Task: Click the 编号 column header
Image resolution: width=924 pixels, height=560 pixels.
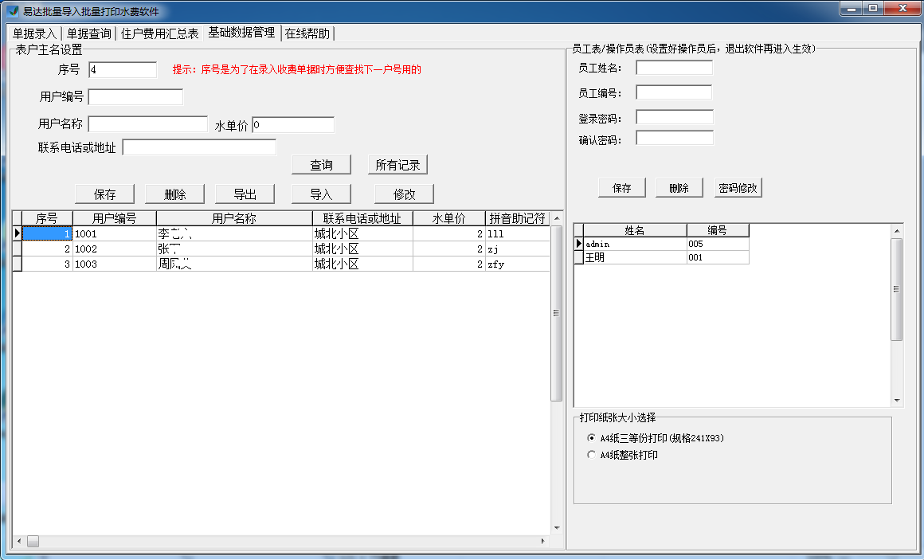Action: 718,230
